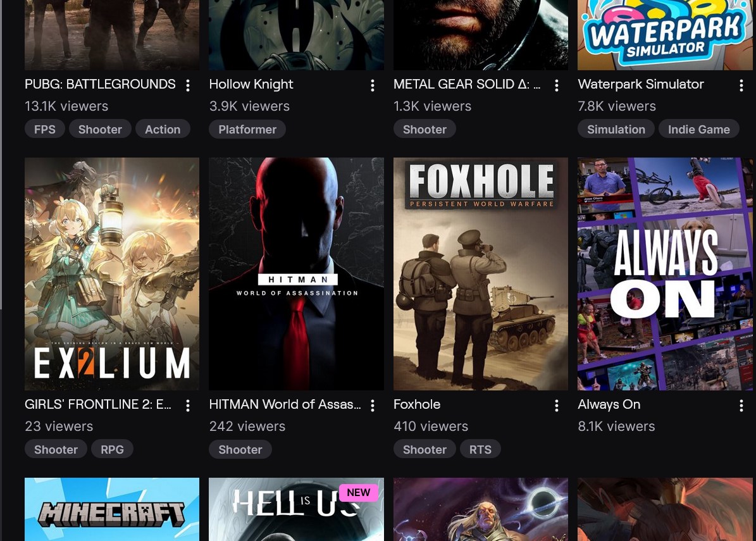Open the Hell is Us cover thumbnail
The width and height of the screenshot is (756, 541).
coord(297,509)
